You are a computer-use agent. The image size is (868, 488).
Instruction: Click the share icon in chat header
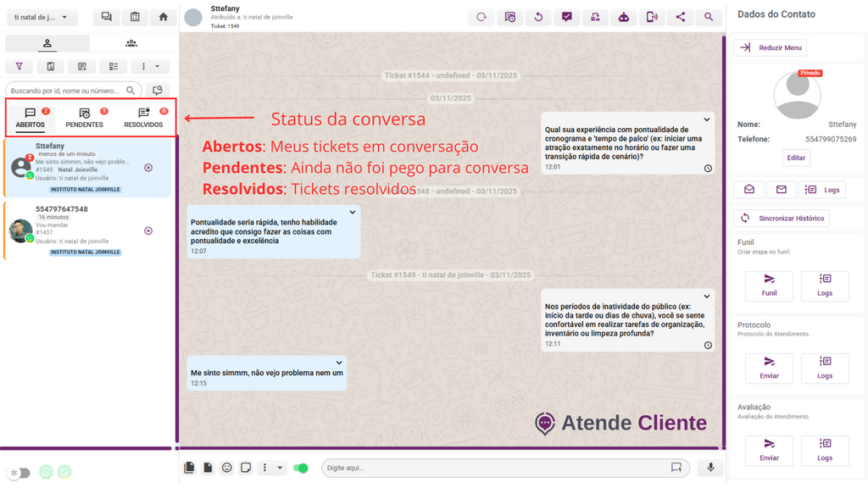680,17
